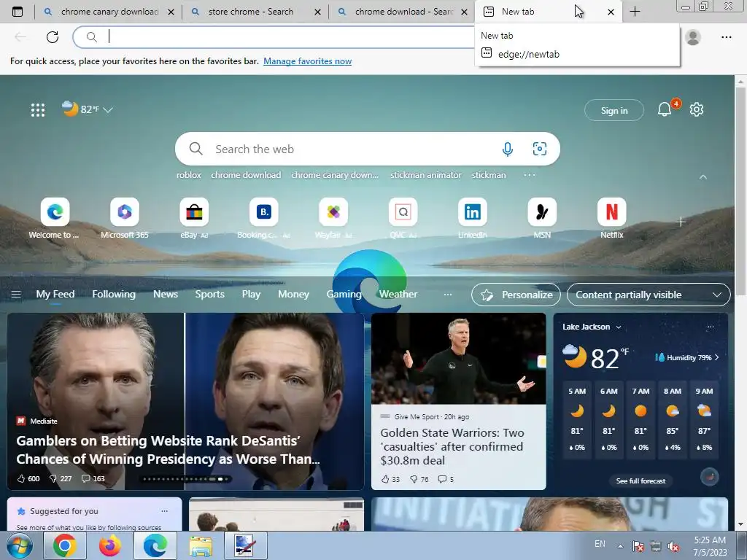Close the chrome canary download tab
The image size is (747, 560).
[171, 12]
